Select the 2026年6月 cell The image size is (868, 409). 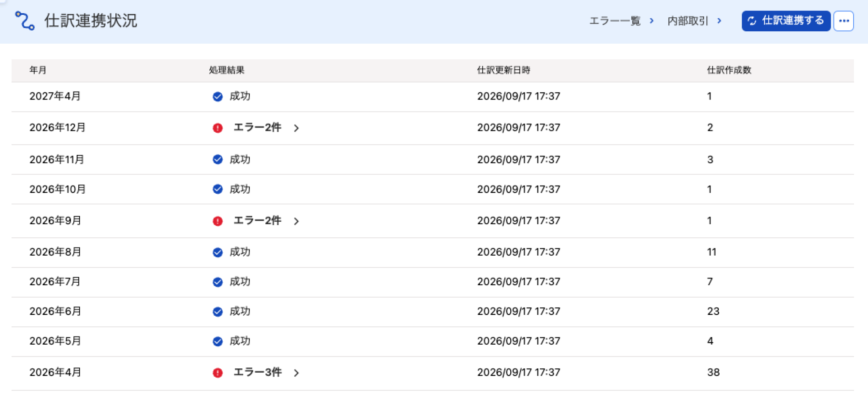coord(55,312)
